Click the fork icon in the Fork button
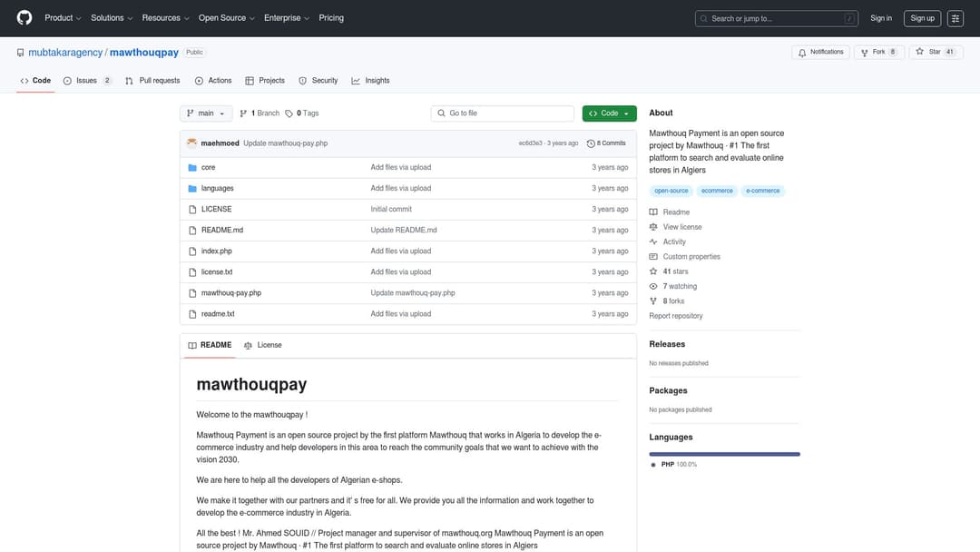The height and width of the screenshot is (552, 980). [865, 53]
